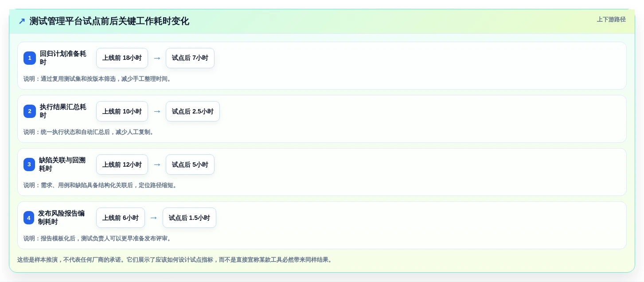Click the 试点后 1.5小时 chip
The image size is (644, 282).
click(189, 218)
